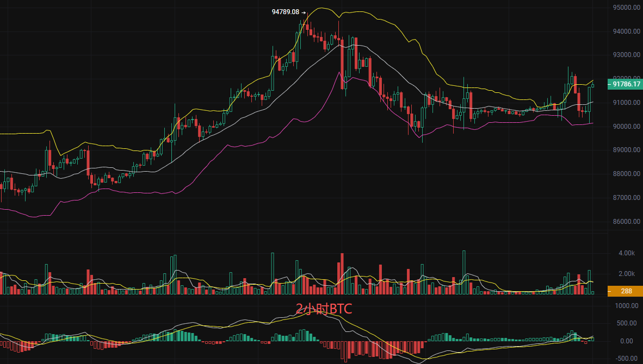Viewport: 643px width, 364px height.
Task: Click the green current price tag 91786.17
Action: point(626,84)
